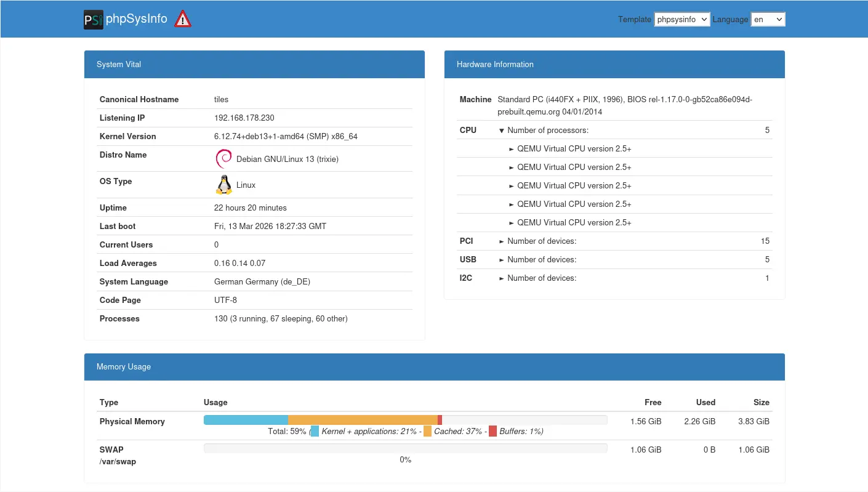The width and height of the screenshot is (868, 492).
Task: Click the System Vital panel header
Action: pos(254,64)
